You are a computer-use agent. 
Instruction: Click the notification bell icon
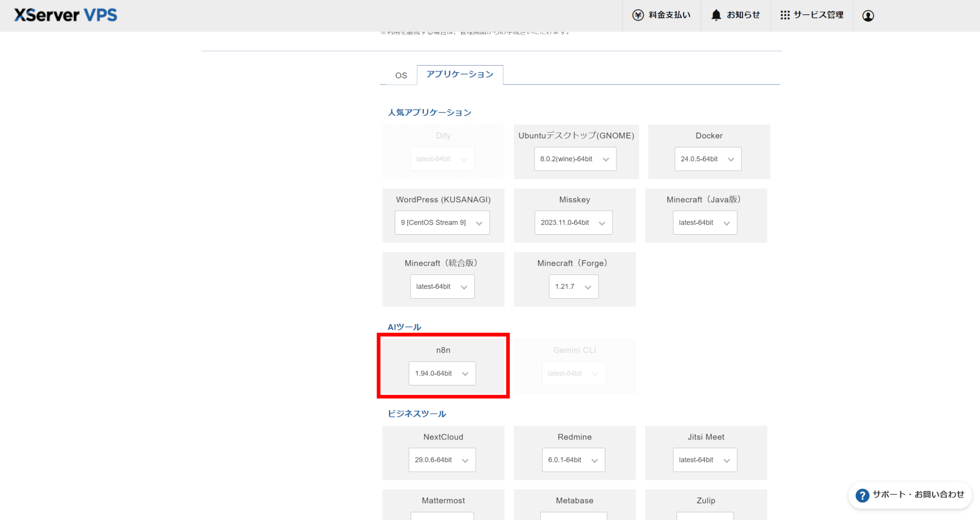point(716,15)
